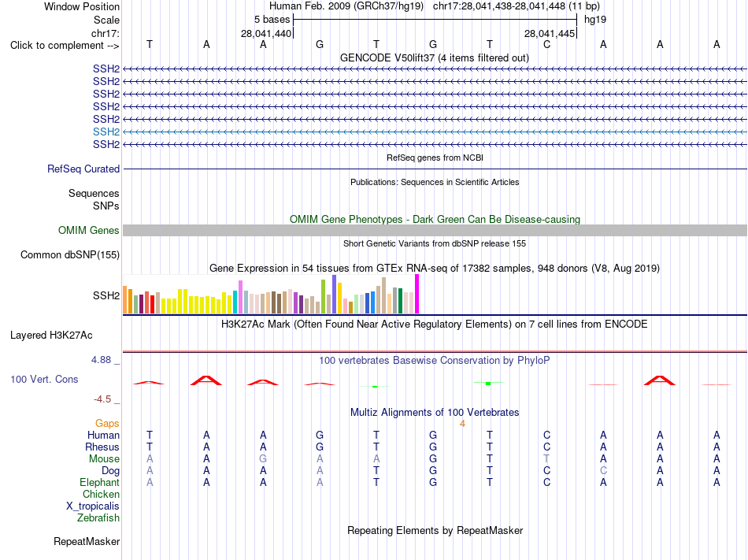Click the RepeatMasker track label
The height and width of the screenshot is (560, 748).
click(87, 541)
